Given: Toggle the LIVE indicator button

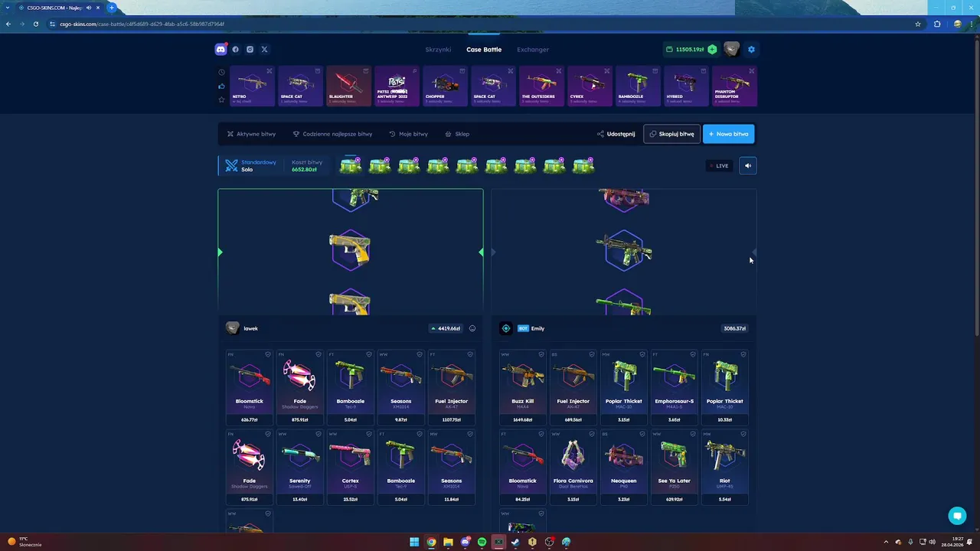Looking at the screenshot, I should [718, 165].
